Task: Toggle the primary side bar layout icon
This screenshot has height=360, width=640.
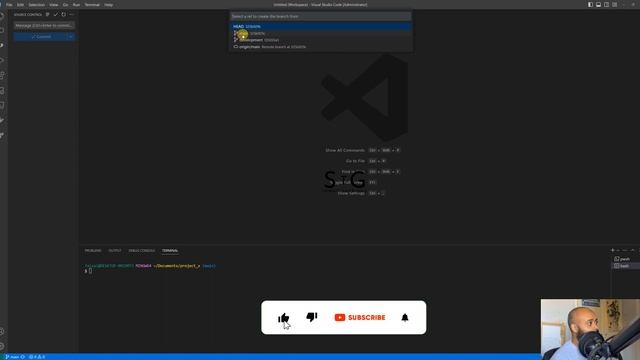Action: (590, 5)
